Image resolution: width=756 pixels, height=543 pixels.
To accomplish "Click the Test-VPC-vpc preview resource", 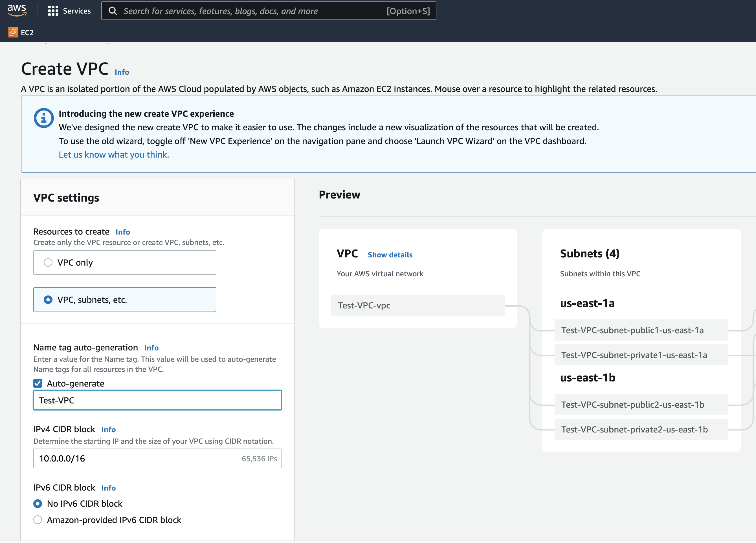I will pos(418,305).
